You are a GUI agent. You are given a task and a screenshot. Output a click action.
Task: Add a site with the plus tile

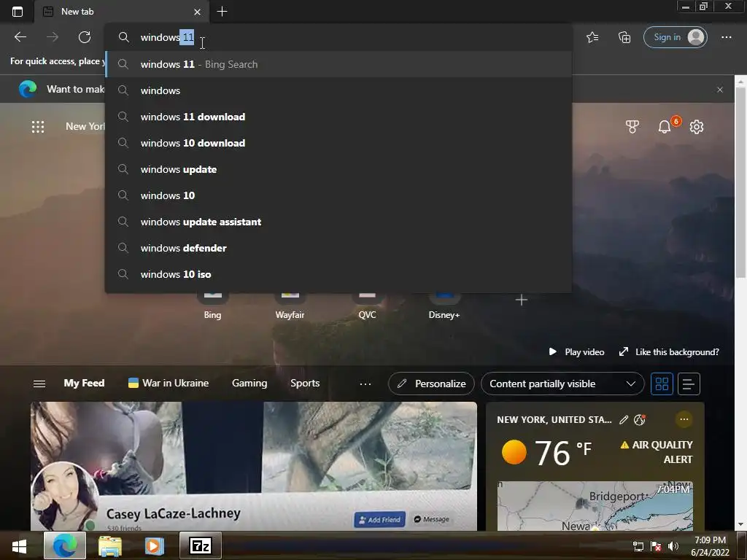click(x=521, y=300)
